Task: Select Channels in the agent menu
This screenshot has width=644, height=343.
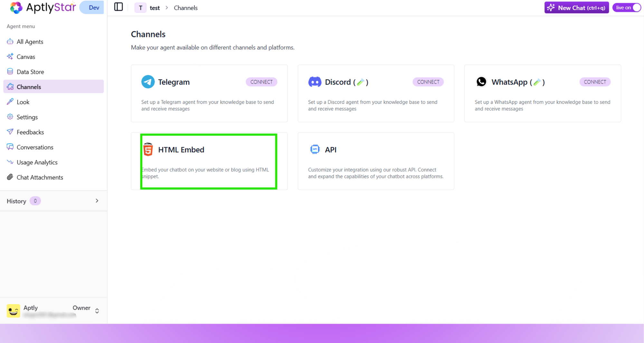Action: pyautogui.click(x=29, y=87)
